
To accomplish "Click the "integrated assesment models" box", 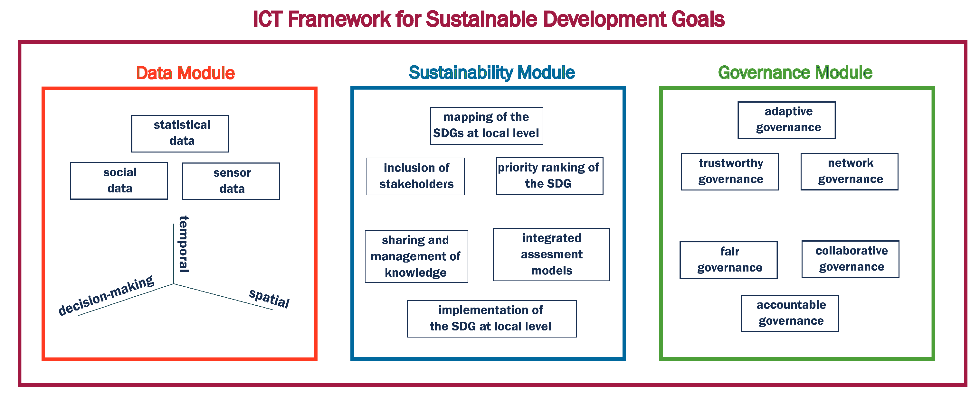I will (552, 254).
